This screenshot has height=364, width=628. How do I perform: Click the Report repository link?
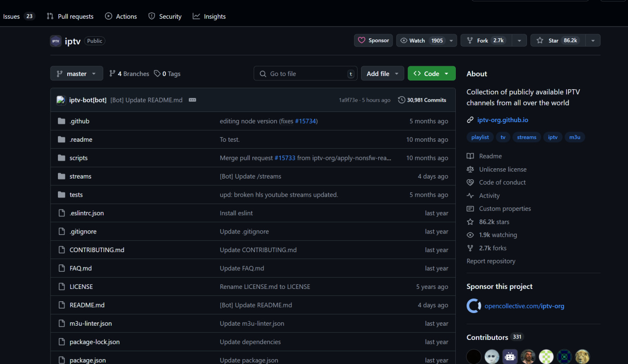(x=491, y=261)
